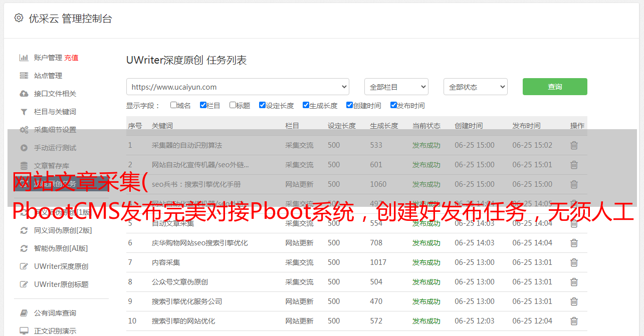Click publish time 06-25 12:04
This screenshot has height=336, width=644.
532,321
